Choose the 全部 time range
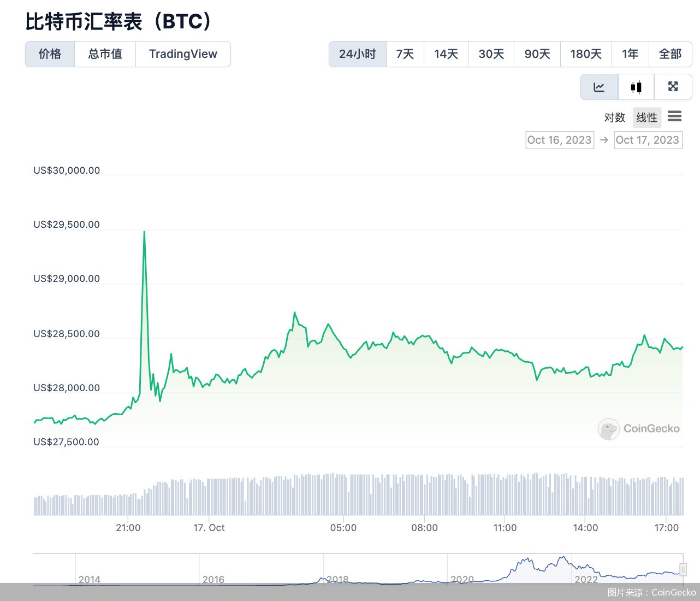This screenshot has height=601, width=700. tap(671, 54)
